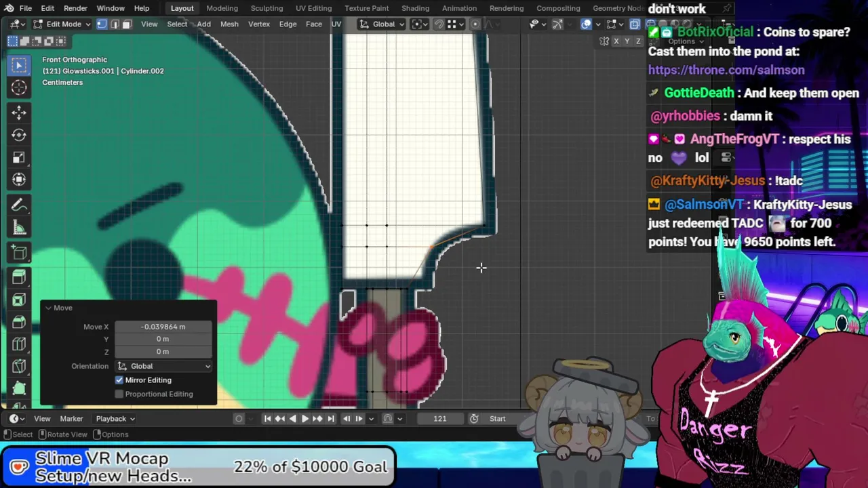Activate the Cursor tool
The width and height of the screenshot is (868, 488).
19,88
